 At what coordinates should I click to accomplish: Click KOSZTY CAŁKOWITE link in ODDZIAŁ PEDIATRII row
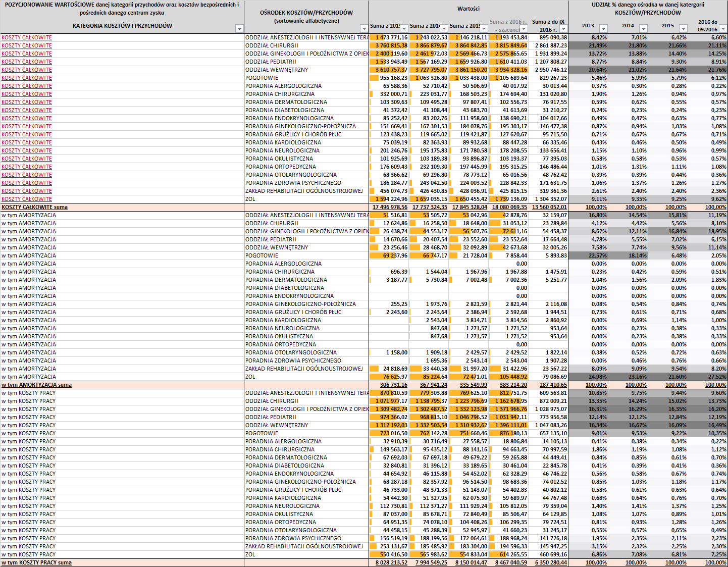click(27, 62)
